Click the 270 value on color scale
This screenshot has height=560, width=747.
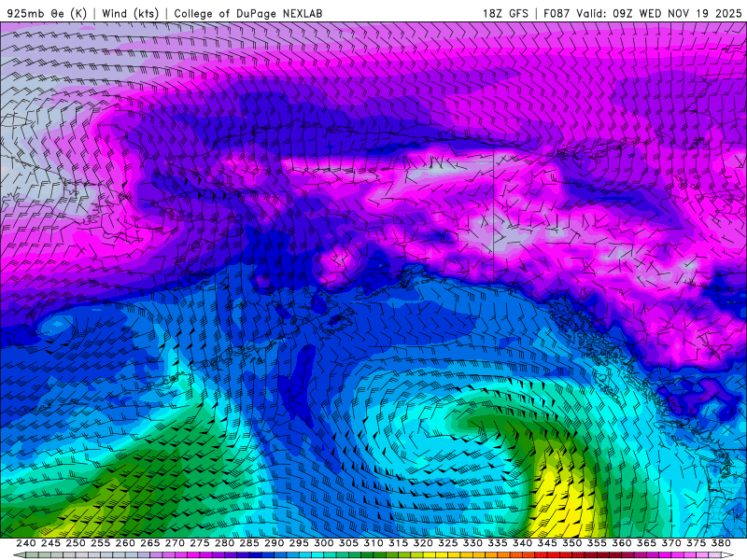pyautogui.click(x=175, y=543)
